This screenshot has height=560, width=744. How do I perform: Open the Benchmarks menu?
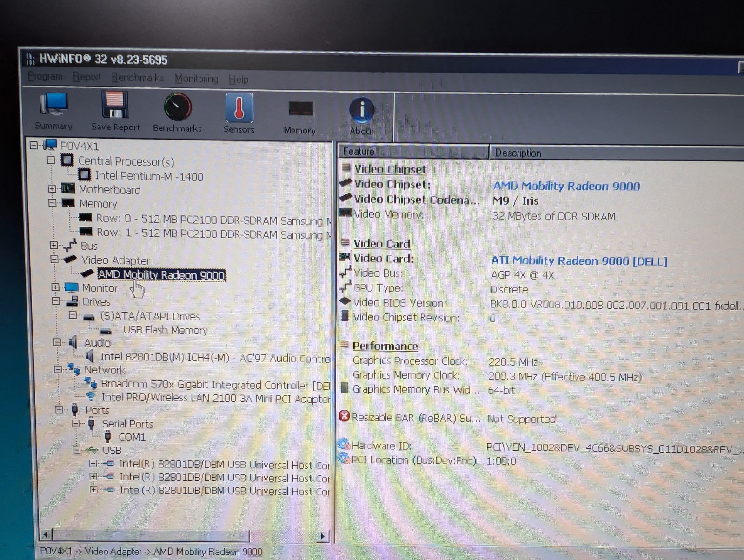[138, 78]
